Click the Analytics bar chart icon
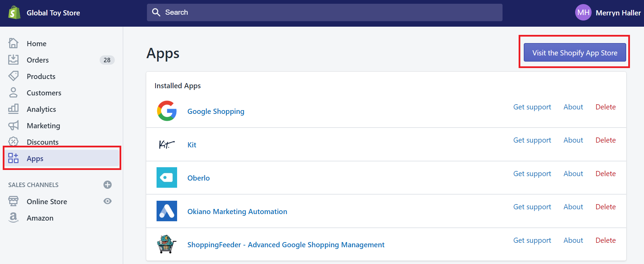The width and height of the screenshot is (644, 264). pos(13,109)
